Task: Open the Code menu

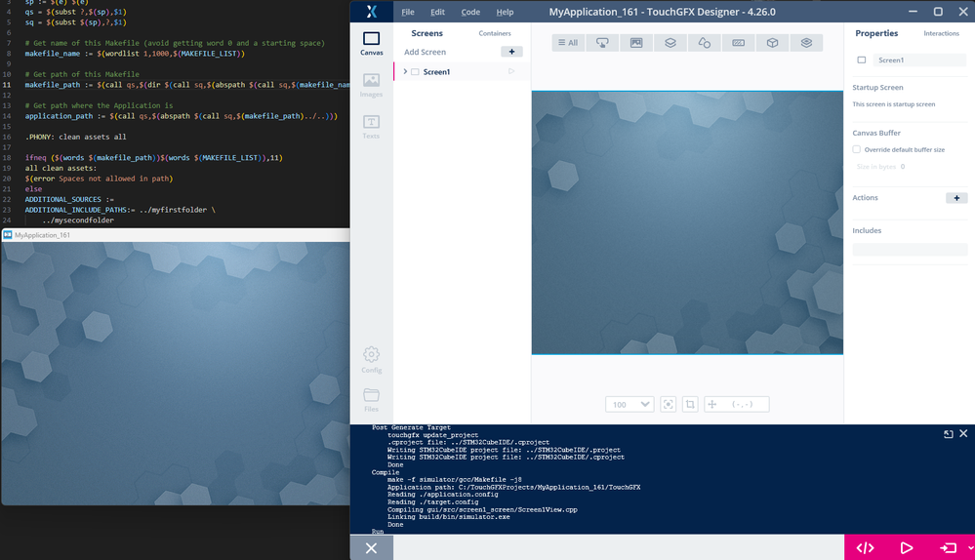Action: tap(470, 12)
